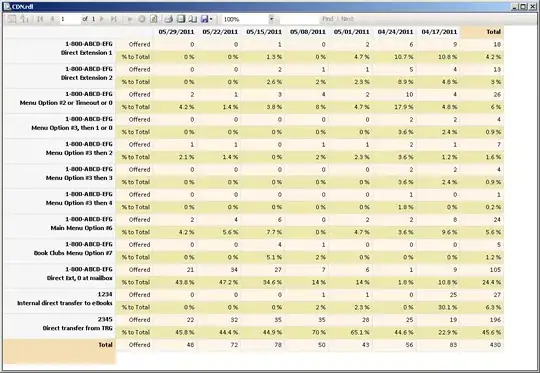Select Menu Option #2 or Timeout or 0 label

66,103
